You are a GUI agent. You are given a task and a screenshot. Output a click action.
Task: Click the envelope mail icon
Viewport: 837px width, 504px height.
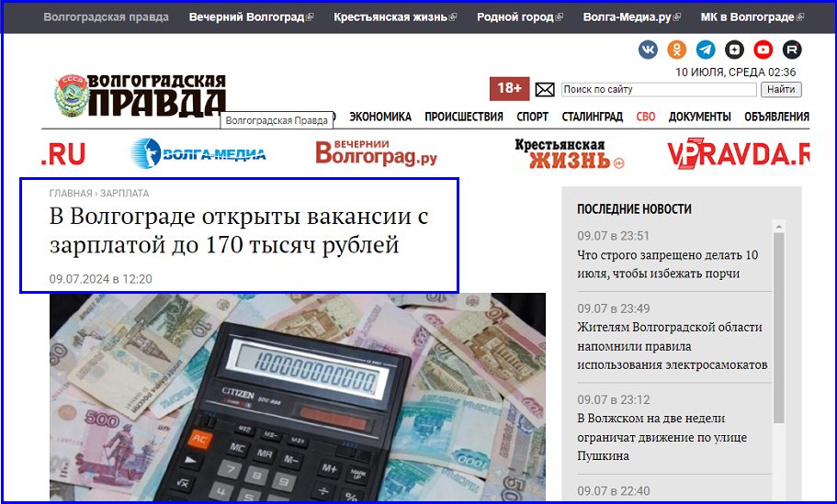[545, 90]
